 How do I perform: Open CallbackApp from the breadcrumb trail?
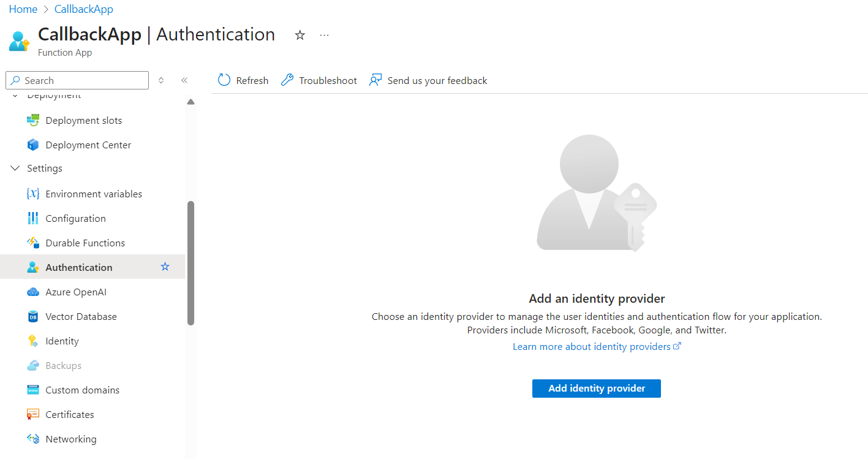coord(83,9)
